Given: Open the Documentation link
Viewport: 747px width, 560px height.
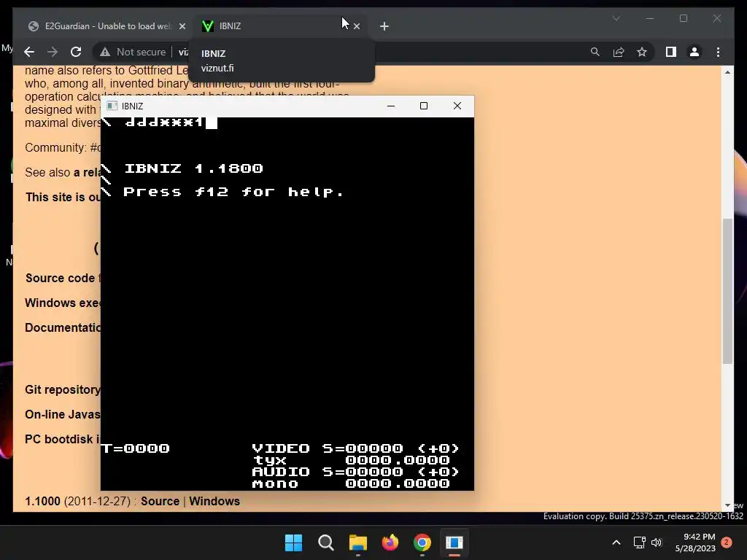Looking at the screenshot, I should tap(63, 327).
